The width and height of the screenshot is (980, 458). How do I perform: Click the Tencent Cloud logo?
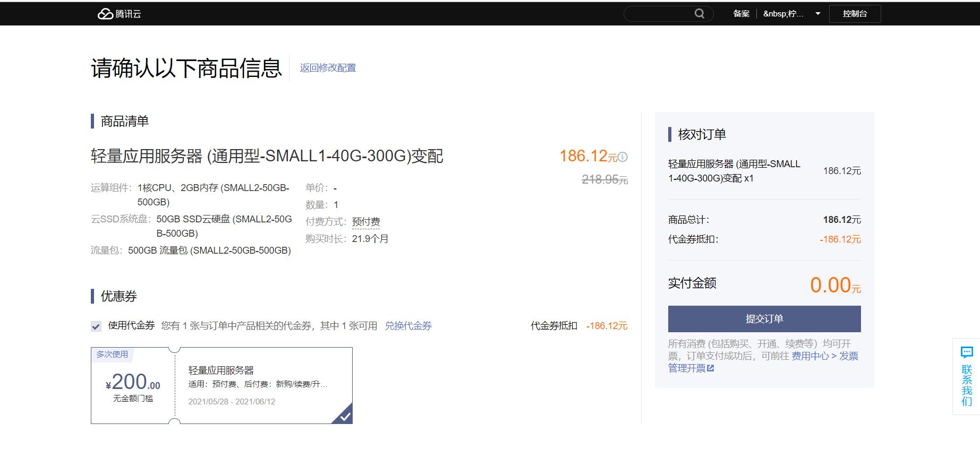coord(119,14)
